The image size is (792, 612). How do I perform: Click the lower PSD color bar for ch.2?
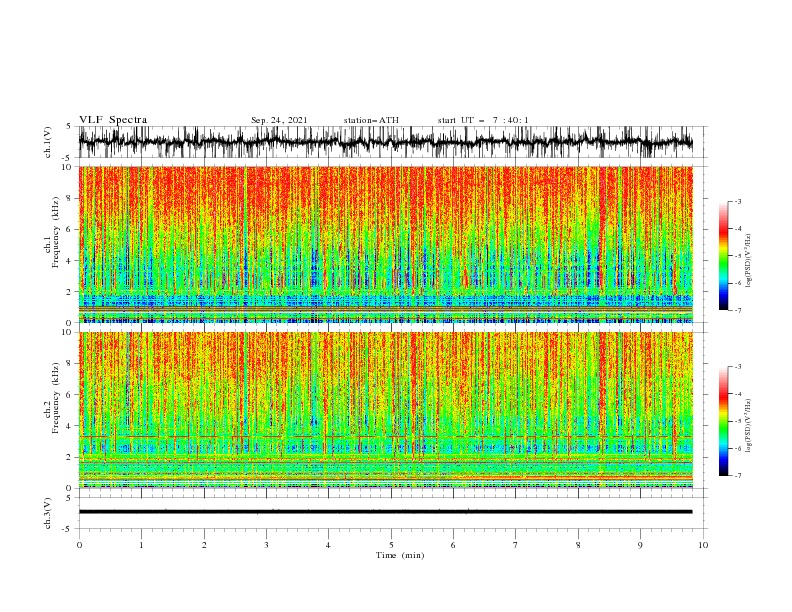coord(724,421)
